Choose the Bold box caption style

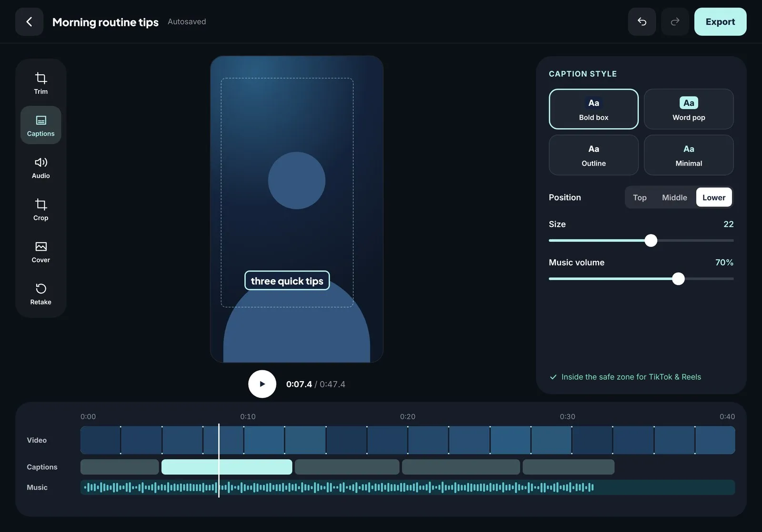pos(593,109)
